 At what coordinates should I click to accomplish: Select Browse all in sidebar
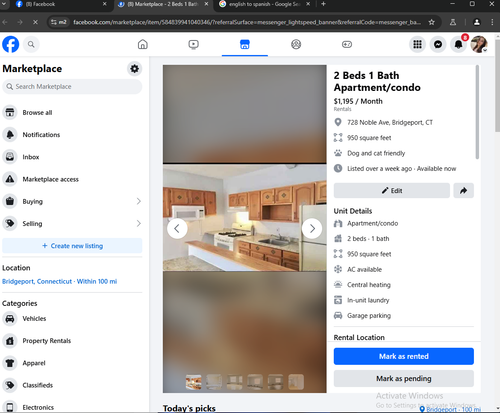tap(72, 112)
